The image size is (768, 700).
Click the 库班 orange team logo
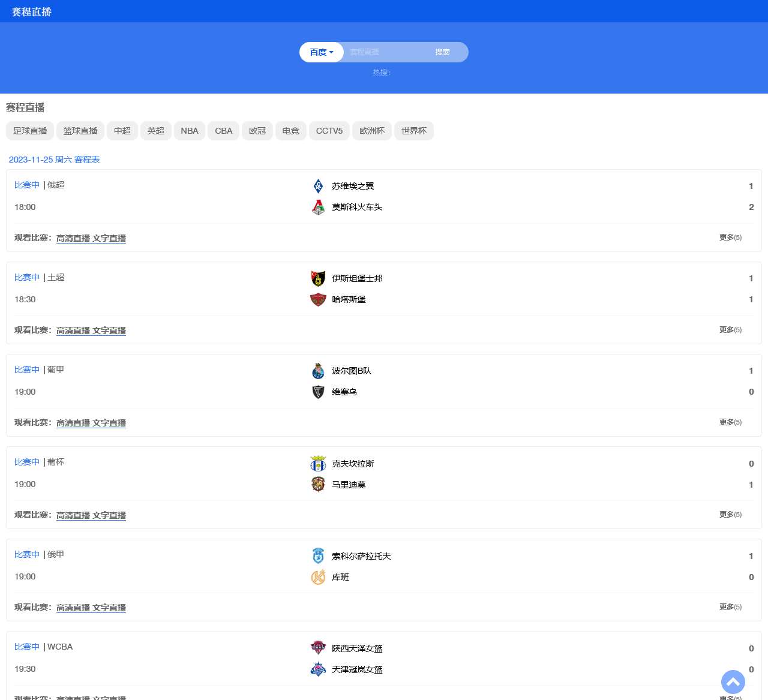[x=318, y=577]
